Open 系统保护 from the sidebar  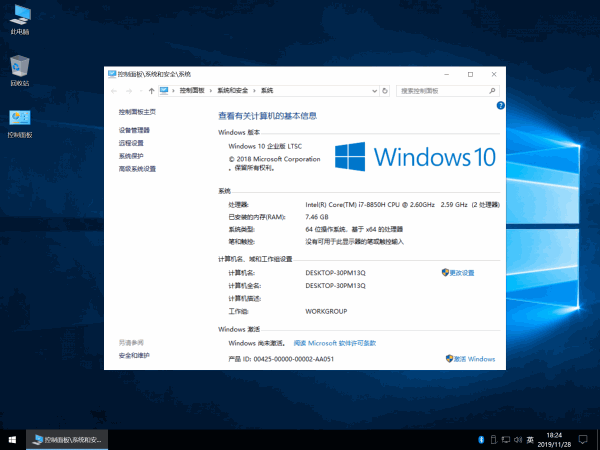pyautogui.click(x=131, y=156)
